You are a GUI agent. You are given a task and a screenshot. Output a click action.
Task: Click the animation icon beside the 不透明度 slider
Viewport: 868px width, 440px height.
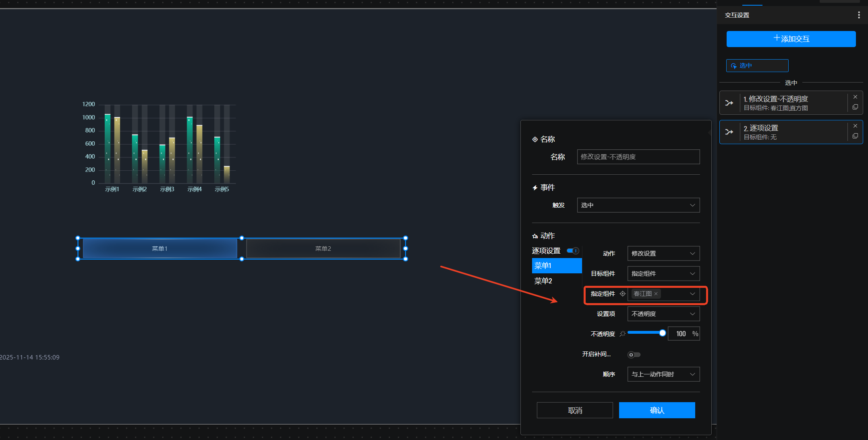[622, 334]
